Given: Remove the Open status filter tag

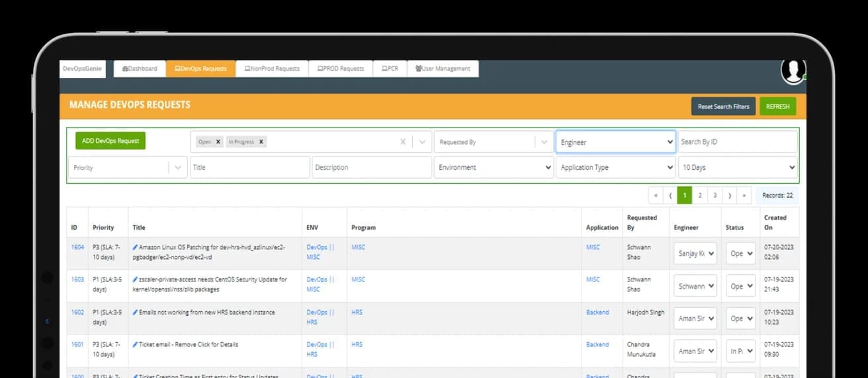Looking at the screenshot, I should (x=218, y=142).
